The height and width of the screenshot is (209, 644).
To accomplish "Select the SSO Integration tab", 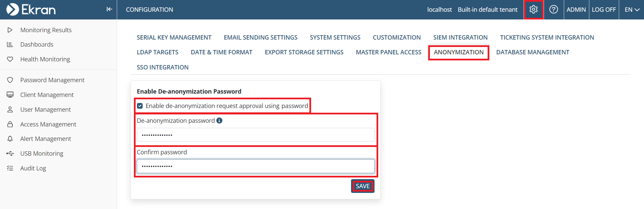I will click(162, 67).
